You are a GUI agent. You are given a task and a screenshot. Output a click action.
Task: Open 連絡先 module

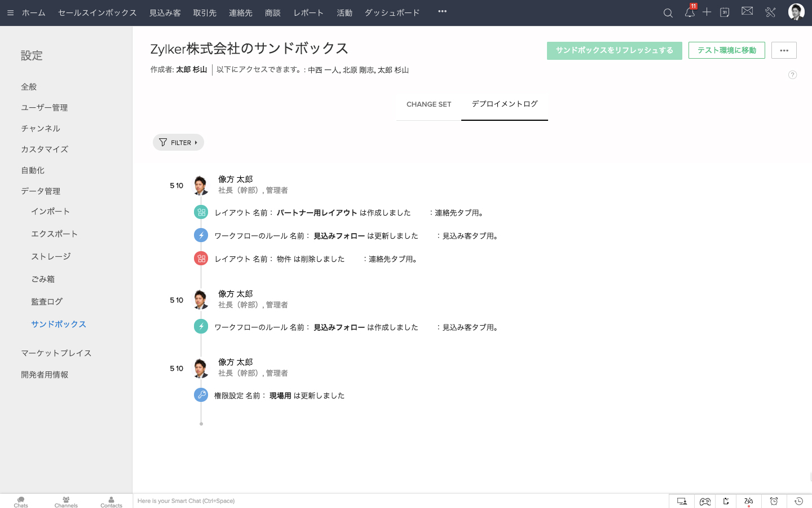coord(241,12)
